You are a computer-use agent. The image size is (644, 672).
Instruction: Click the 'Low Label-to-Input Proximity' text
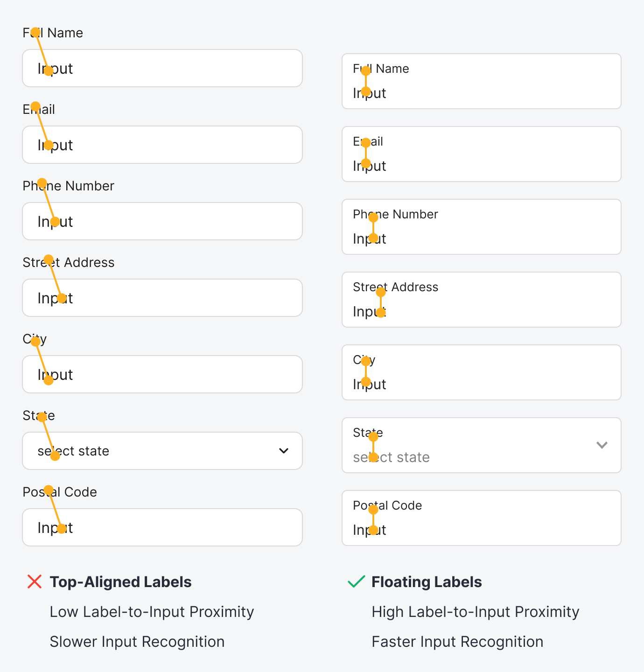click(x=152, y=612)
